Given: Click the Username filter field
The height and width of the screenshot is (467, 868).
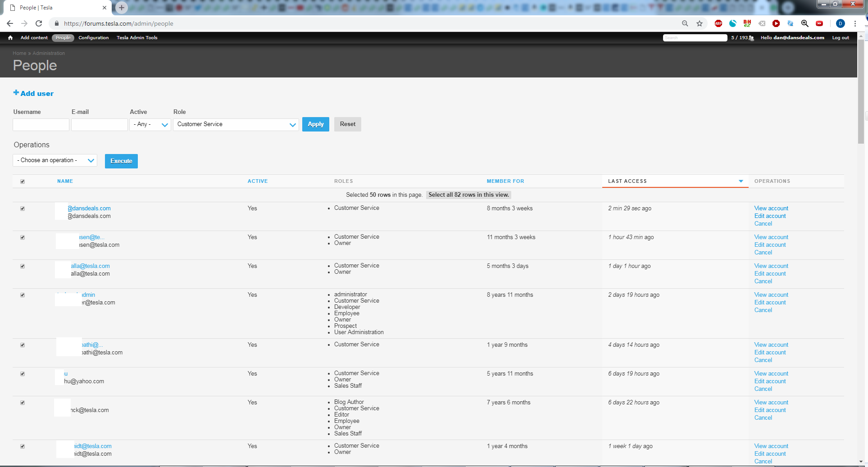Looking at the screenshot, I should (41, 125).
